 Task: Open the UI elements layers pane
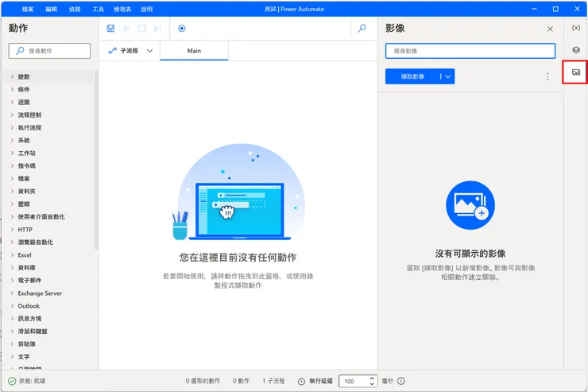coord(575,50)
